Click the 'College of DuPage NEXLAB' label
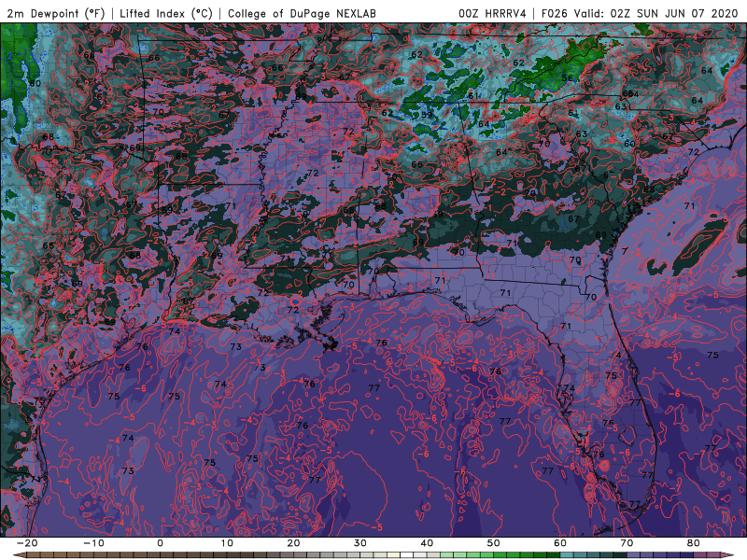 (x=302, y=14)
